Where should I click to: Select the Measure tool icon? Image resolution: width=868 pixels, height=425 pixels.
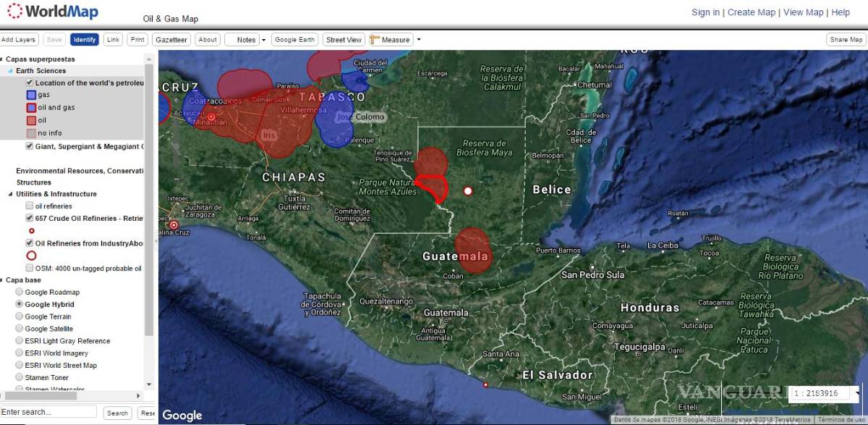point(374,40)
